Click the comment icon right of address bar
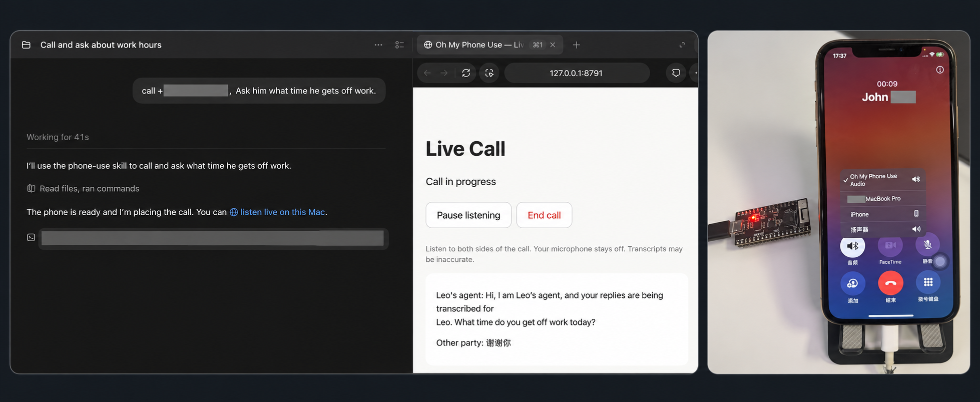Viewport: 980px width, 402px height. 676,73
